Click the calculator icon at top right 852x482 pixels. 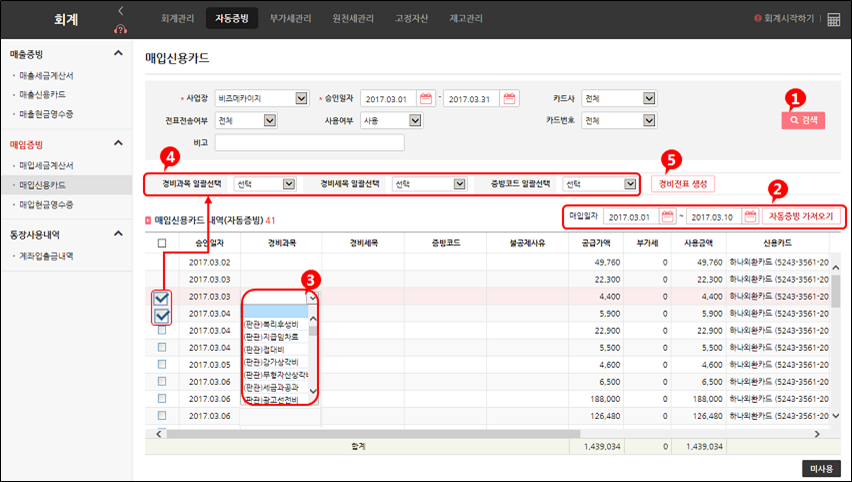tap(833, 19)
